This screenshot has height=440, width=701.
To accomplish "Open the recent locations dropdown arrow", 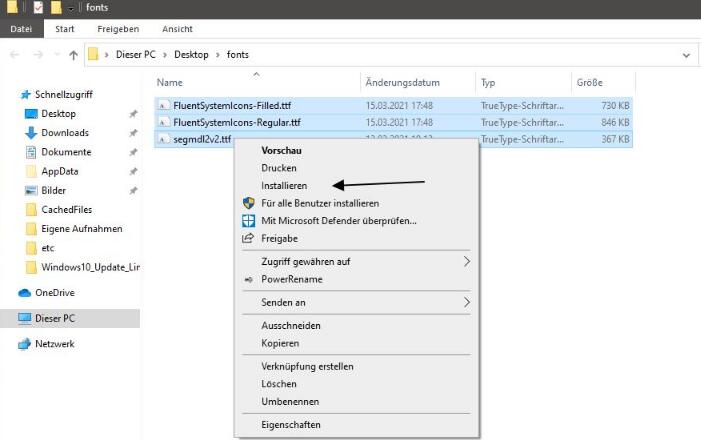I will 57,55.
